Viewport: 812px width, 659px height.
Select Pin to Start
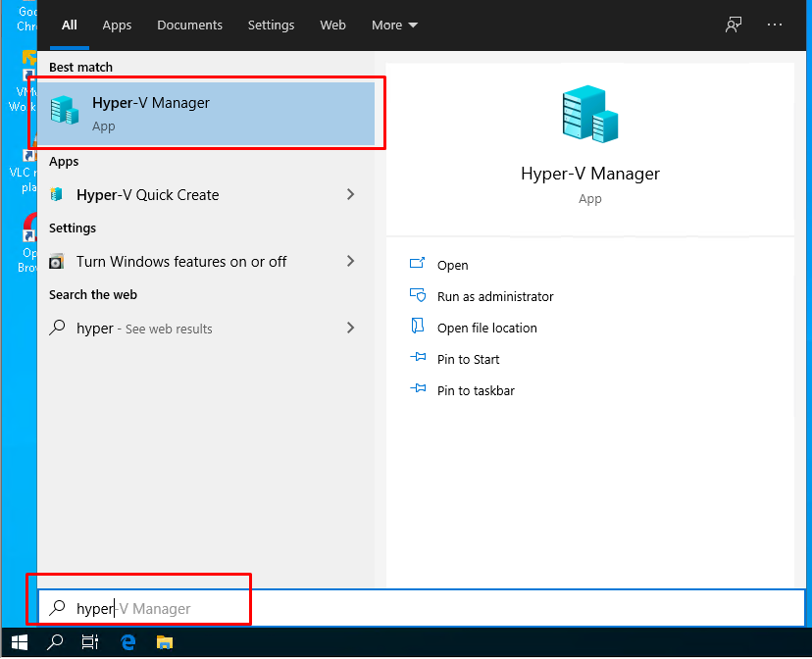pyautogui.click(x=419, y=359)
